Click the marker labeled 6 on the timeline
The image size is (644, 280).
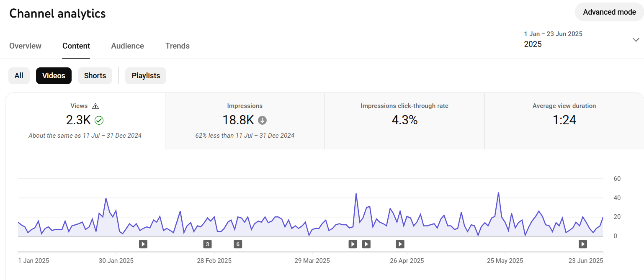click(x=238, y=244)
